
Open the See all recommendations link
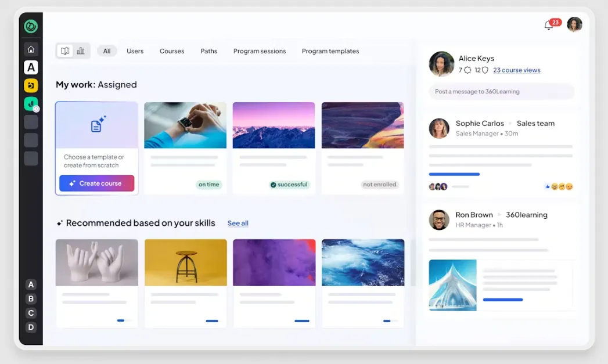click(x=238, y=224)
